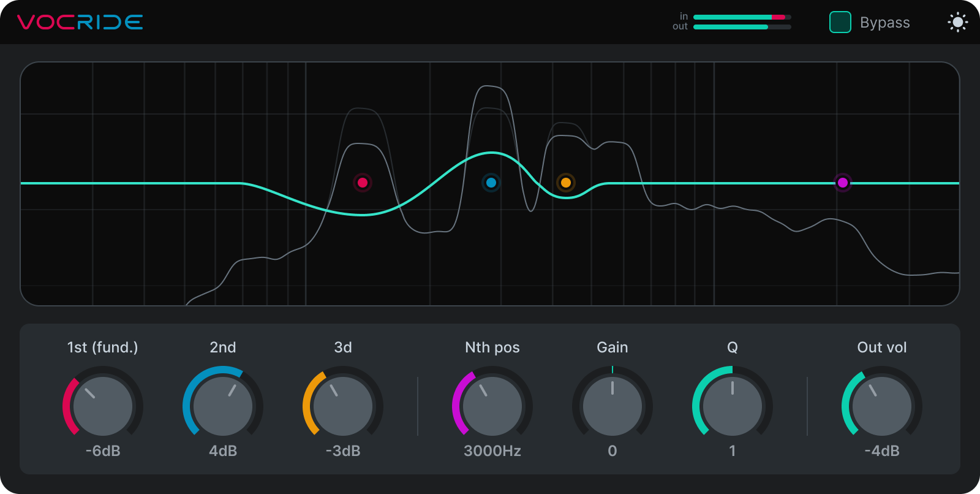Screen dimensions: 980x494
Task: Click the 'Q' knob label
Action: coord(733,348)
